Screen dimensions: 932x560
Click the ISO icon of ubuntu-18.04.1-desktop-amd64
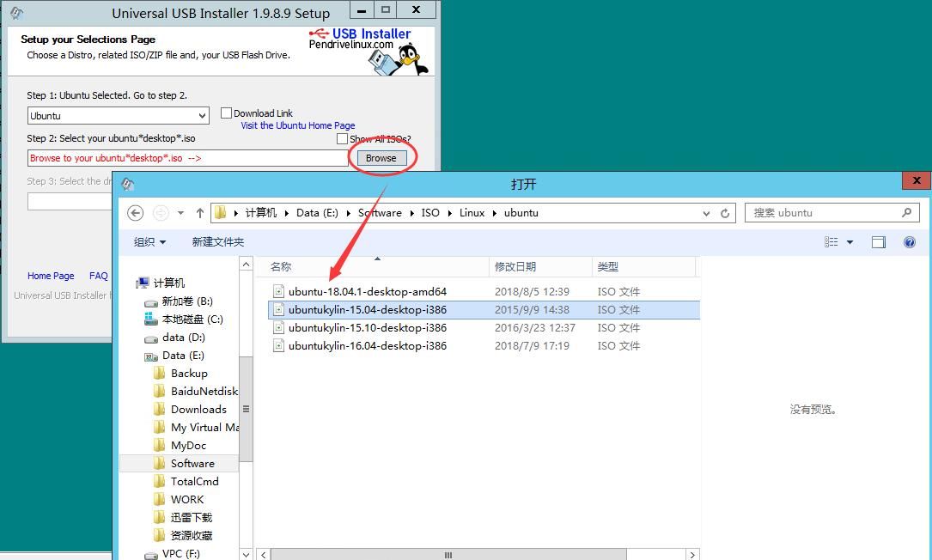tap(278, 291)
